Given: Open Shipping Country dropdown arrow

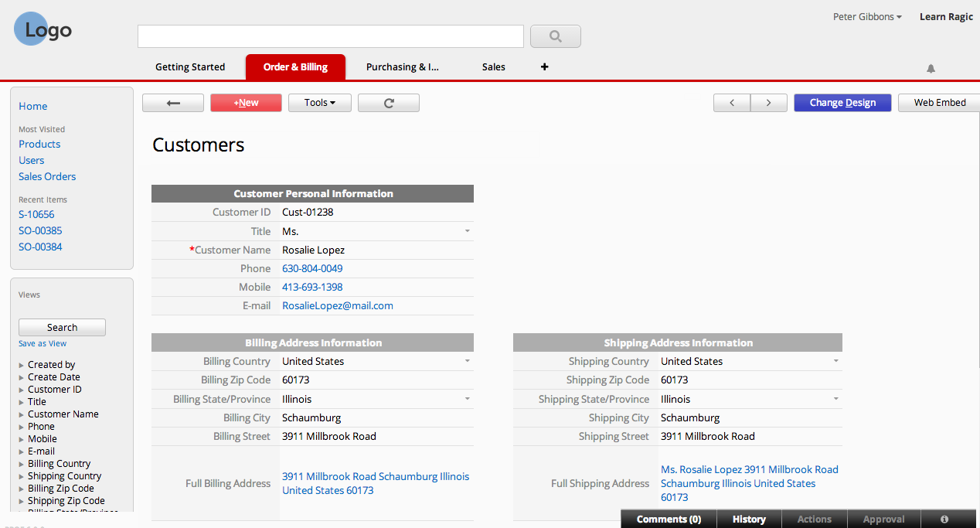Looking at the screenshot, I should 835,361.
